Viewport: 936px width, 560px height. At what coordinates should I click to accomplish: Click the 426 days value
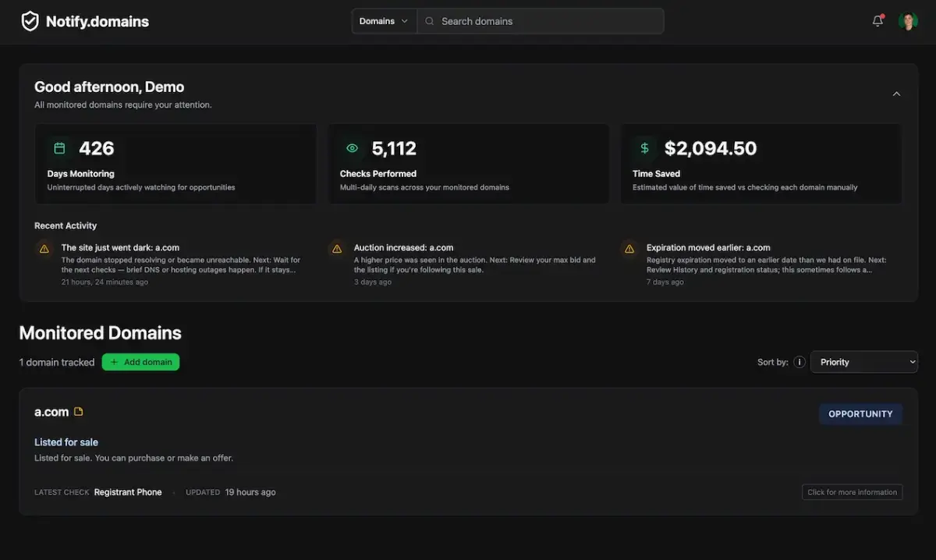coord(97,148)
